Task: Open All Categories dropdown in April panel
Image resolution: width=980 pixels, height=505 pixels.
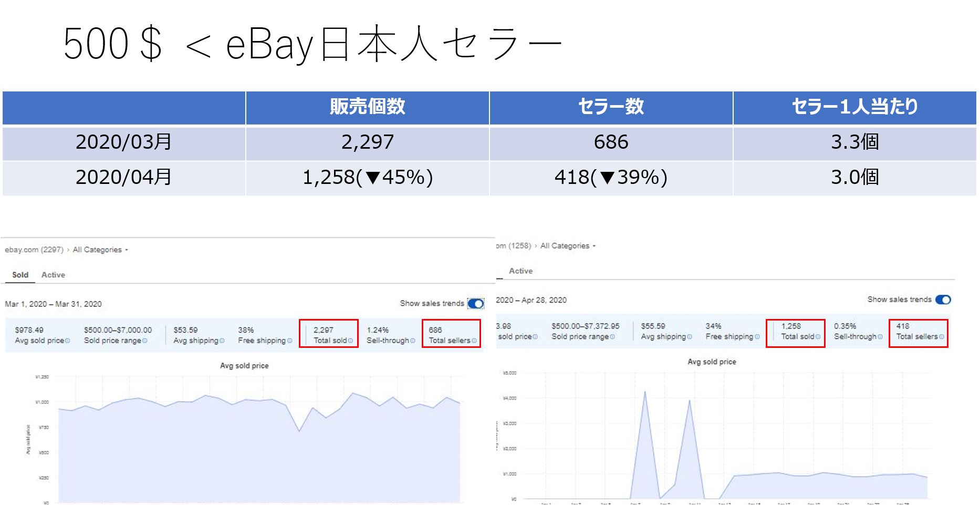Action: tap(568, 245)
